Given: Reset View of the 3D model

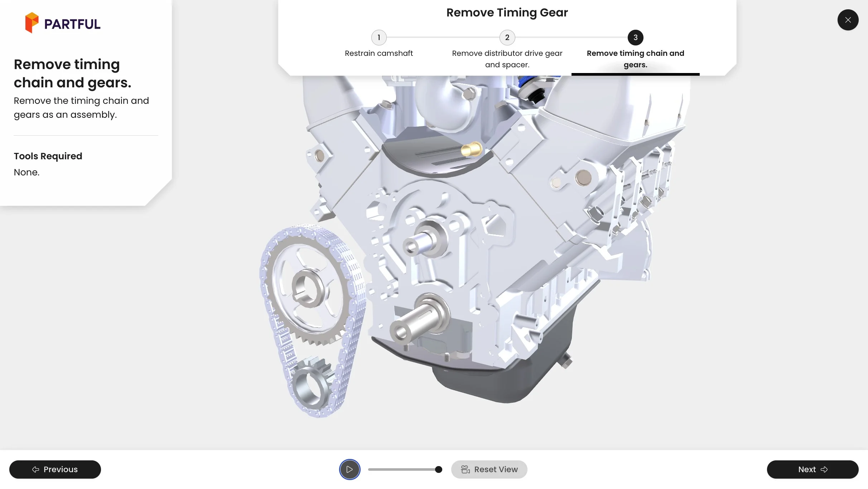Looking at the screenshot, I should pos(489,469).
